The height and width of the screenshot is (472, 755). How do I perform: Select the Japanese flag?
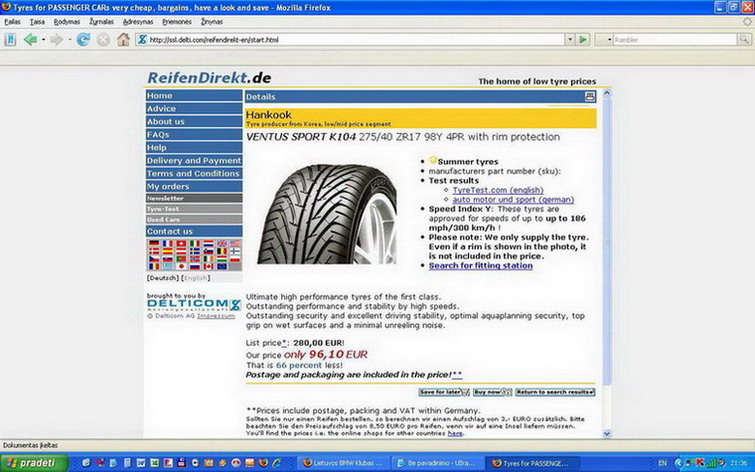click(181, 266)
